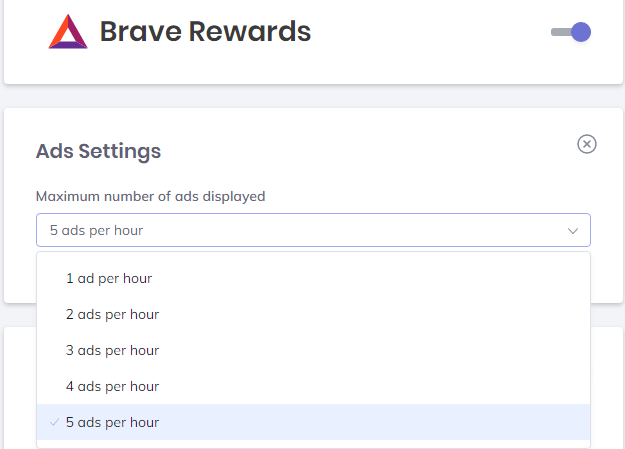The height and width of the screenshot is (449, 625).
Task: Click the purple knob of the Rewards toggle
Action: pyautogui.click(x=581, y=32)
